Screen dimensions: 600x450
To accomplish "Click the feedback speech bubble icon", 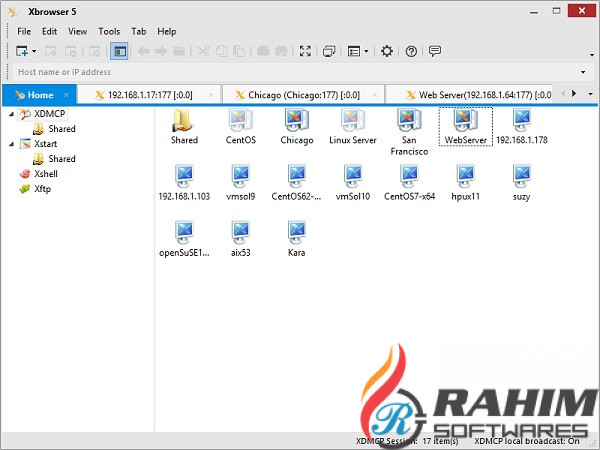I will 435,51.
